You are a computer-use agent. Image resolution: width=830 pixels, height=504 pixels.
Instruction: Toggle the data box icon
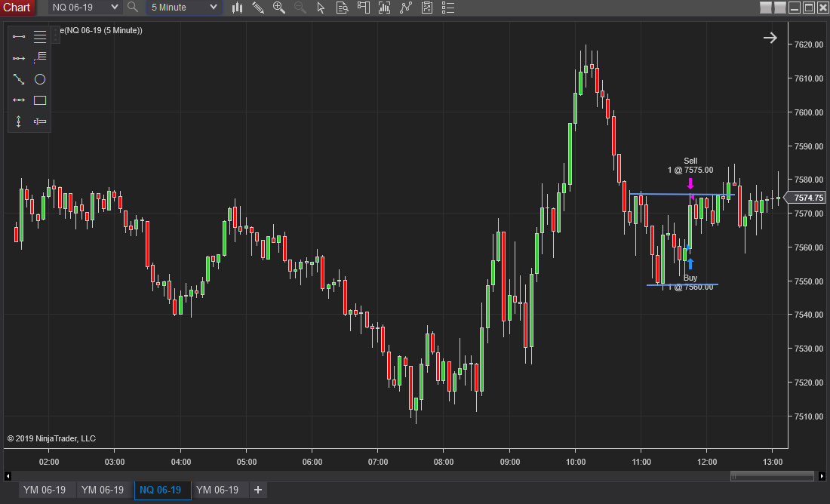(342, 8)
